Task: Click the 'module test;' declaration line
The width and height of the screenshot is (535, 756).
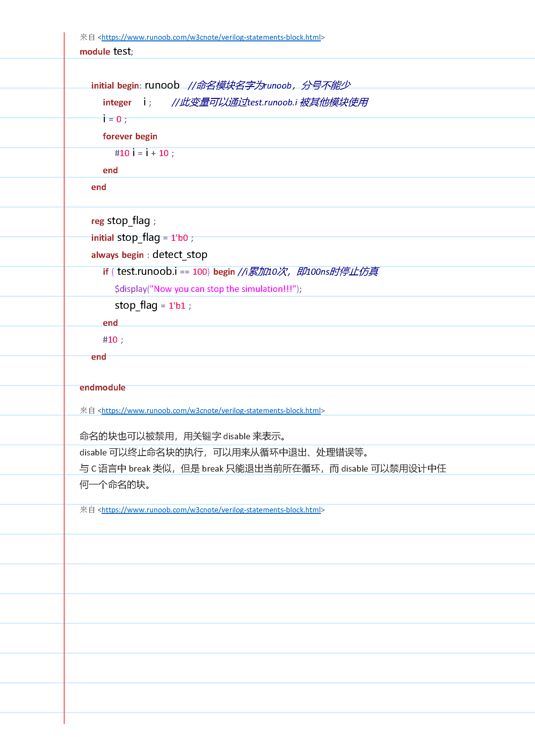Action: 106,51
